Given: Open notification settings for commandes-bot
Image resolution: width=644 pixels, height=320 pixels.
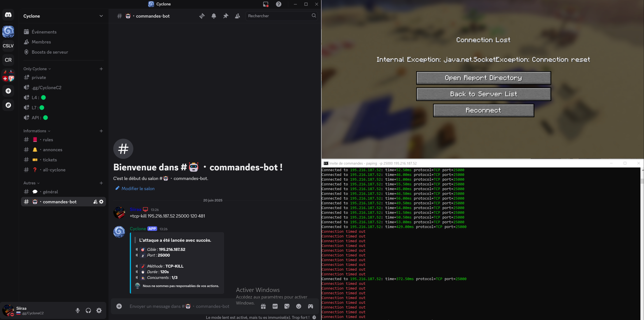Looking at the screenshot, I should click(x=214, y=16).
